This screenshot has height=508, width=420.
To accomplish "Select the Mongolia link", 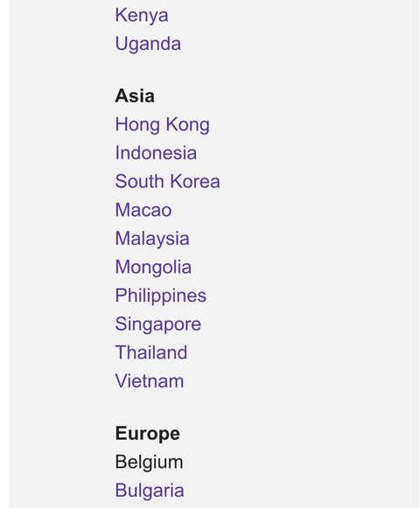I will 153,268.
